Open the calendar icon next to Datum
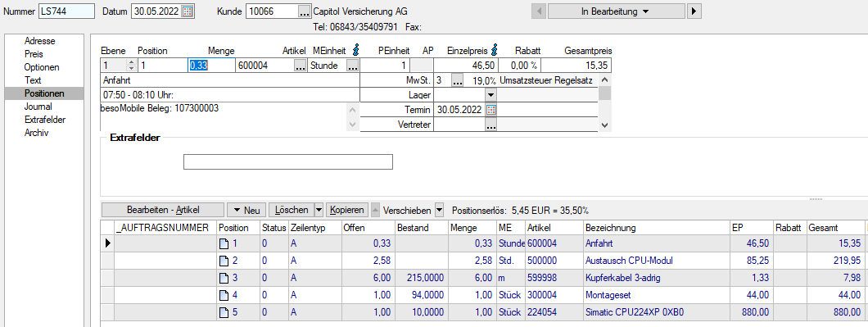868x327 pixels. [188, 11]
